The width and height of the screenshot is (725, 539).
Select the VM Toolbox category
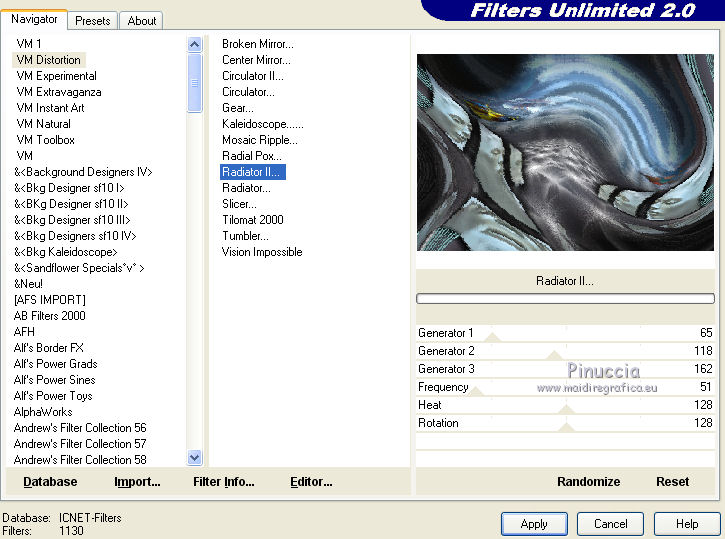click(x=45, y=140)
